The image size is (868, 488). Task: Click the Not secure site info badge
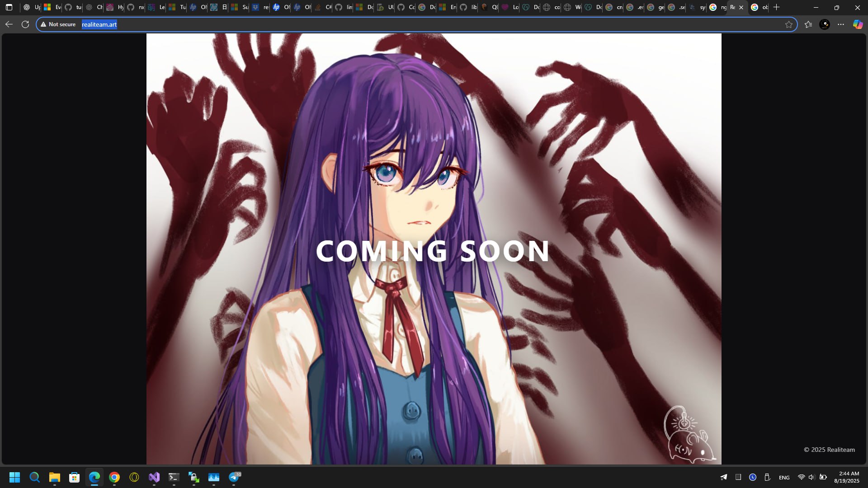pyautogui.click(x=58, y=24)
